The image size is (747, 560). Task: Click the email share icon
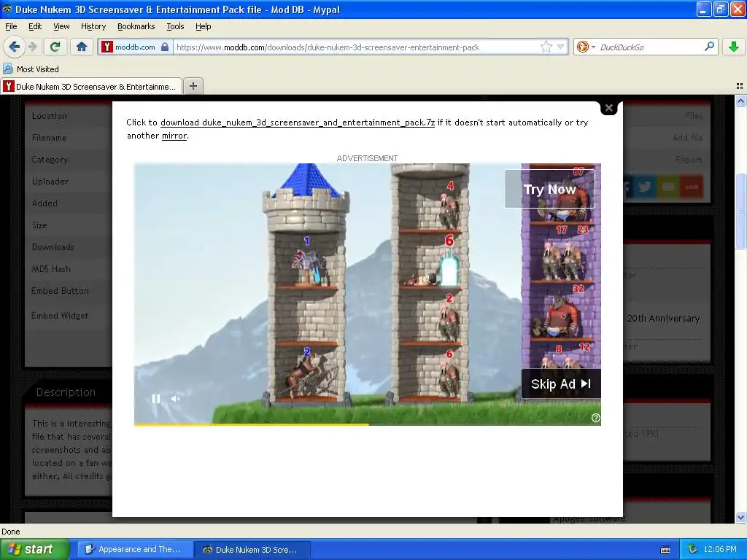[668, 186]
